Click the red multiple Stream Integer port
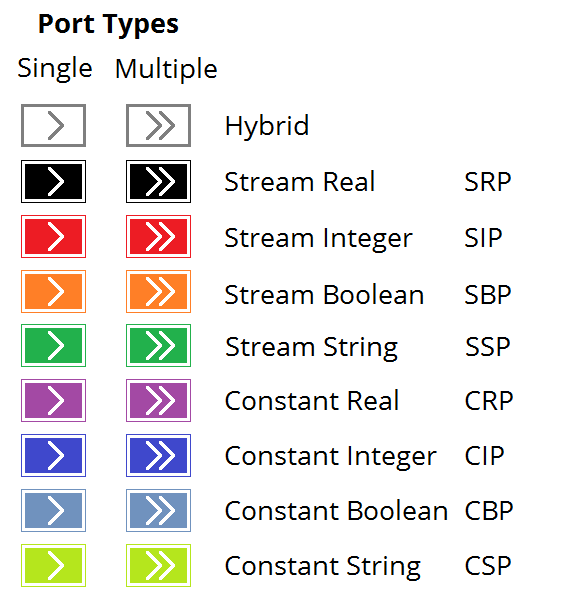The image size is (562, 611). click(x=158, y=236)
